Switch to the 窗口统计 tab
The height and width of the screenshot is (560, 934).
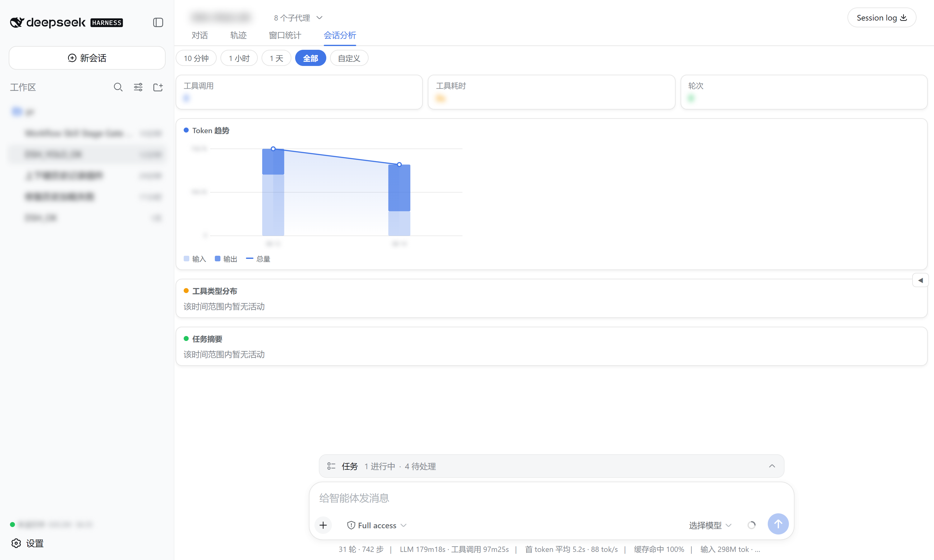tap(285, 35)
